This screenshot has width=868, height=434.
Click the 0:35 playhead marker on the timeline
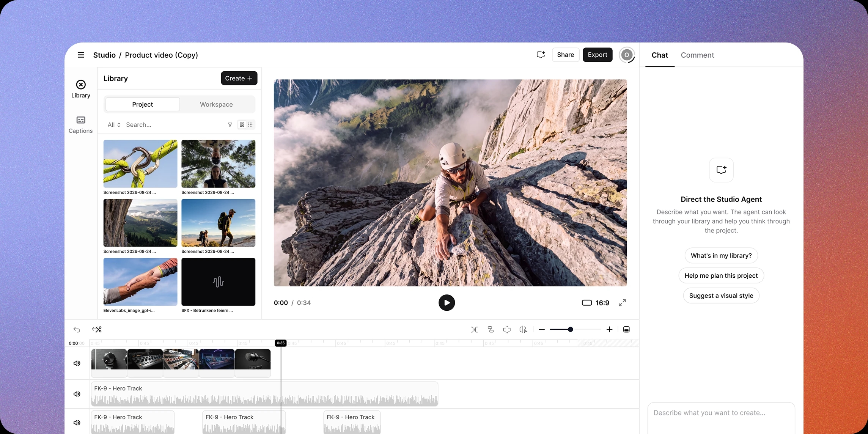281,343
